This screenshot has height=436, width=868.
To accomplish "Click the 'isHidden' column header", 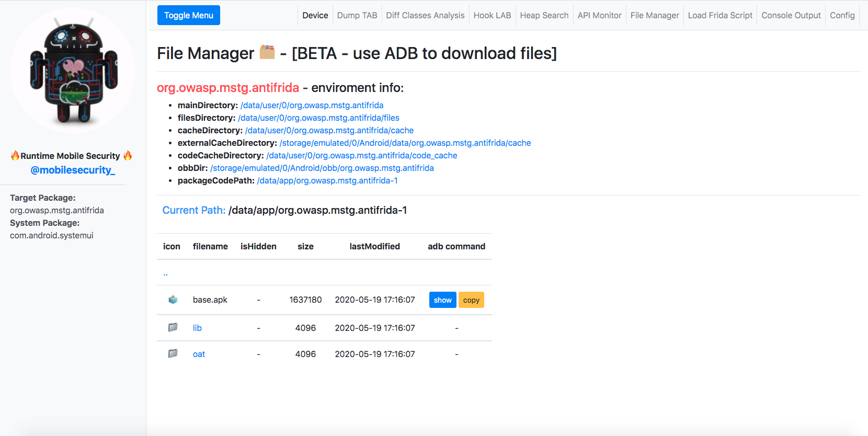I will [258, 246].
